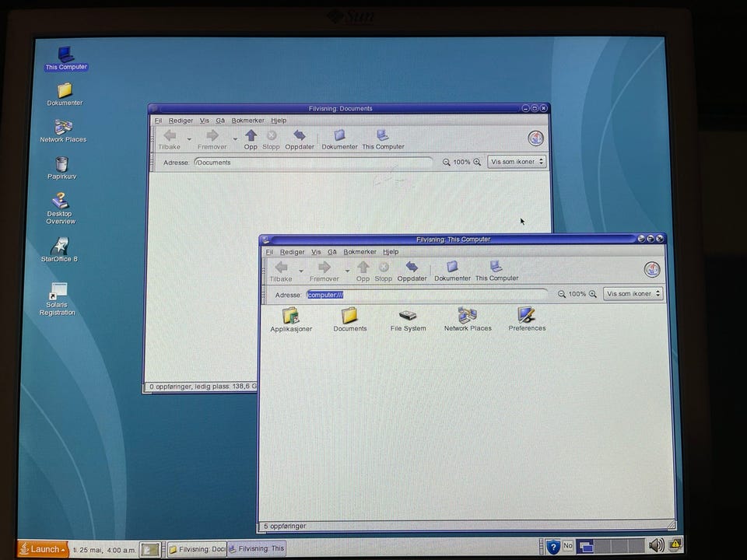Screen dimensions: 747x560
Task: Click the volume speaker icon in panel
Action: [x=656, y=544]
